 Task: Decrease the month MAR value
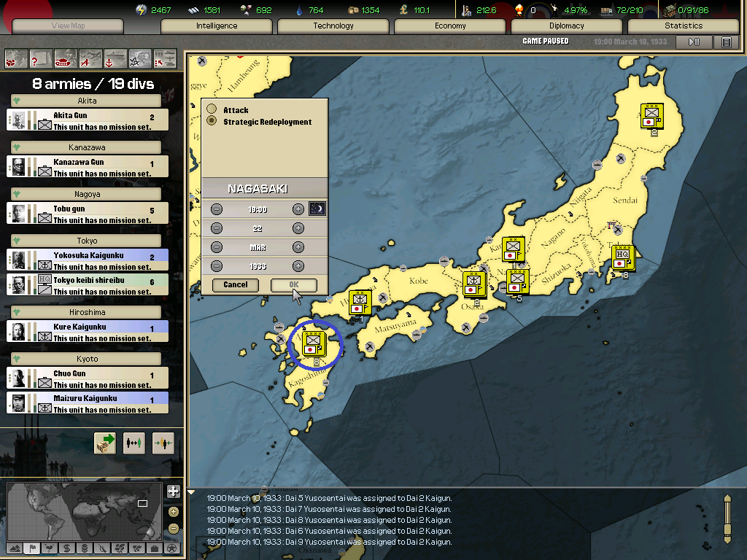click(217, 247)
